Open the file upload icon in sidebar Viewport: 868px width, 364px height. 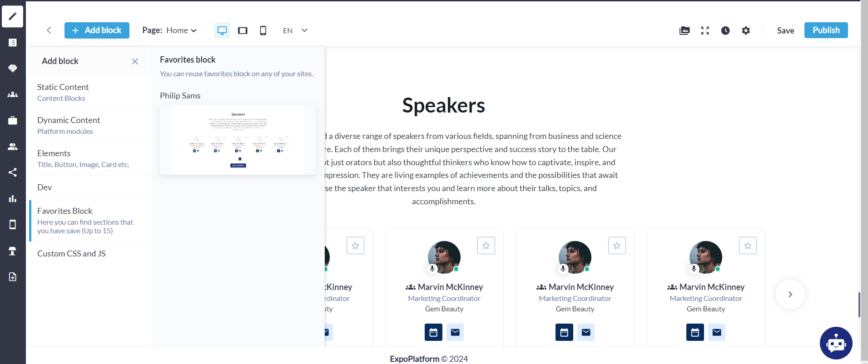tap(13, 277)
